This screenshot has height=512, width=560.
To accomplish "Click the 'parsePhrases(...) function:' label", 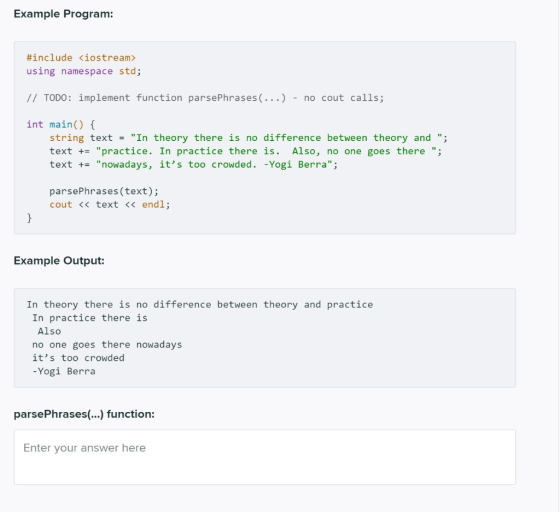I will [x=84, y=414].
